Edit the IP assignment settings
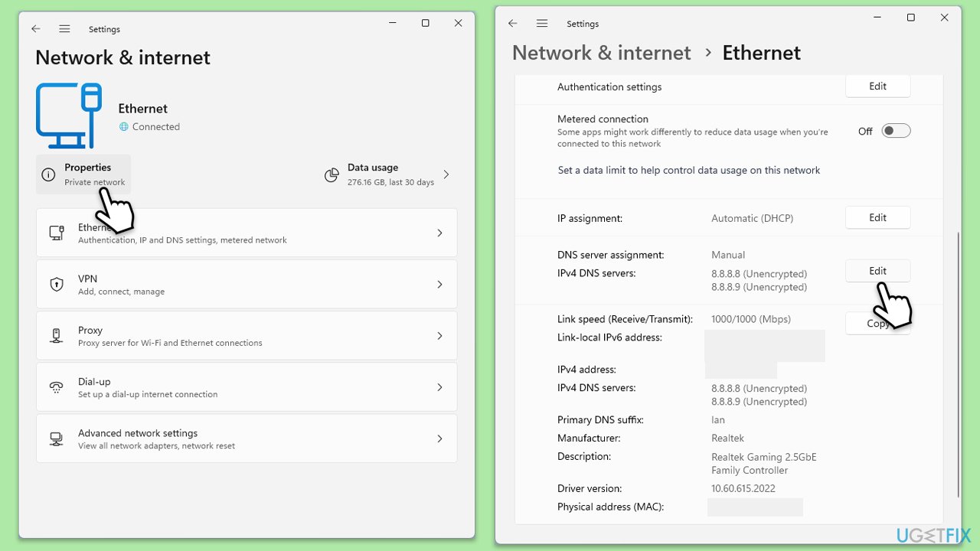 click(x=877, y=217)
